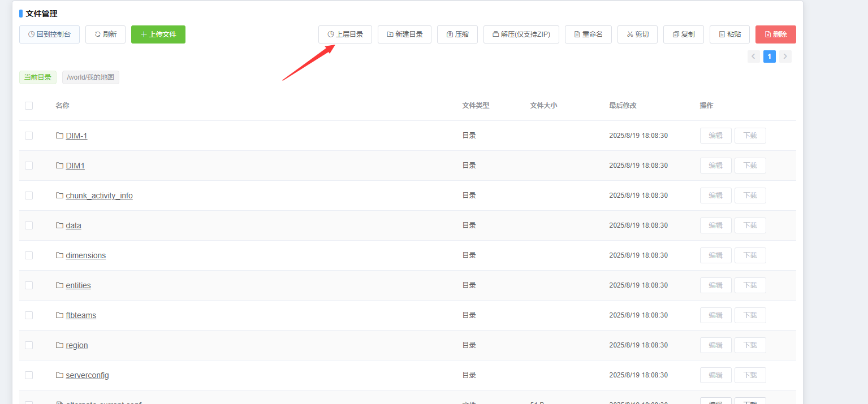The height and width of the screenshot is (404, 868).
Task: Click 解压(仅支持ZIP) unzip button
Action: 521,34
